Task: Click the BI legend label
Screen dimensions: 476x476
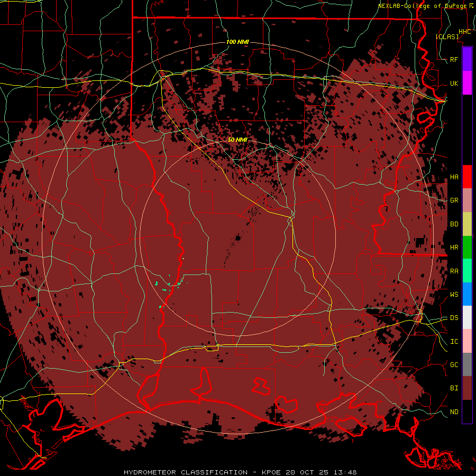Action: 454,388
